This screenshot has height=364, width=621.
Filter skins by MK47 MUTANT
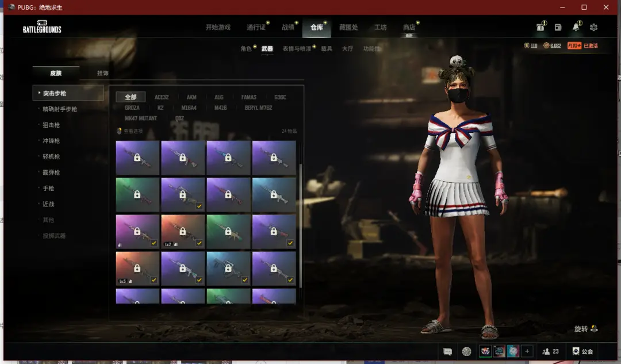coord(141,118)
